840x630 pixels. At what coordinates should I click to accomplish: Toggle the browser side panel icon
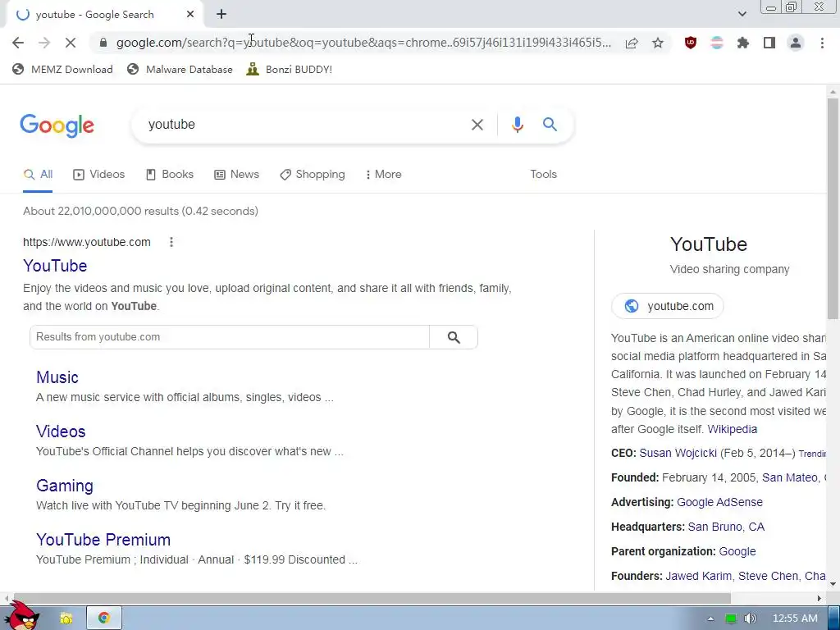[769, 43]
